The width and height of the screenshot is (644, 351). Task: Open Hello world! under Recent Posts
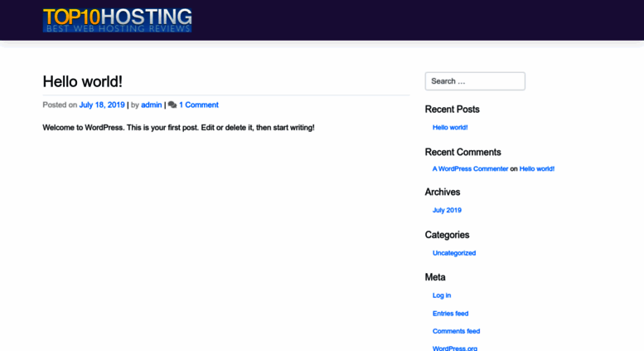(450, 128)
